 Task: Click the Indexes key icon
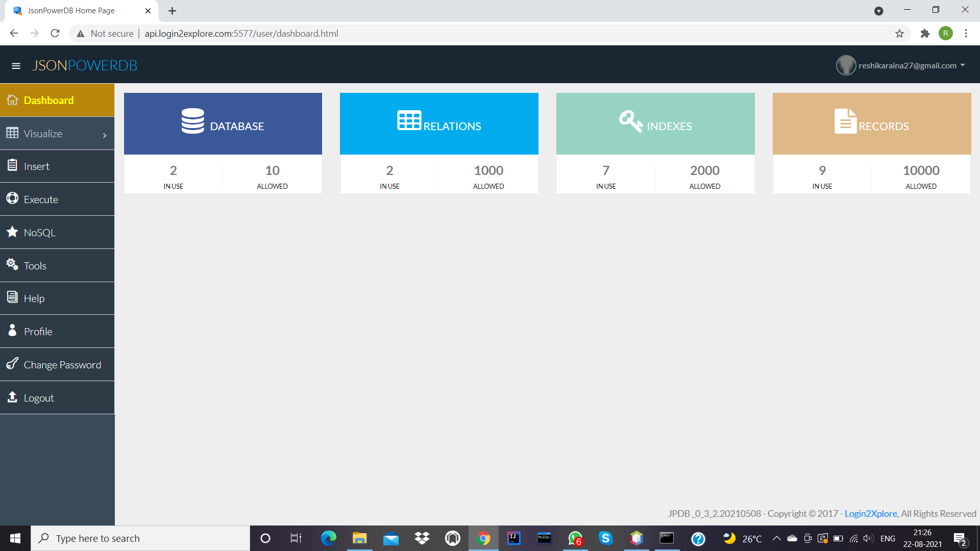631,121
